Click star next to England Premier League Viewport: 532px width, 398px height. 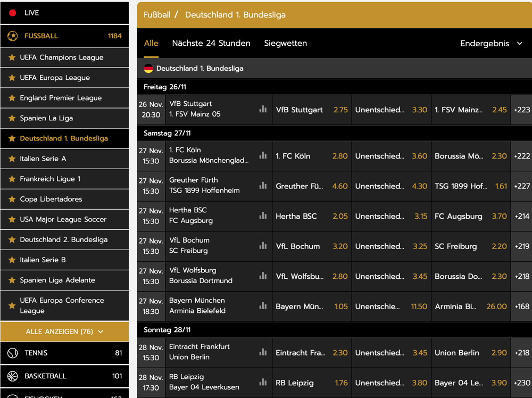click(x=12, y=98)
